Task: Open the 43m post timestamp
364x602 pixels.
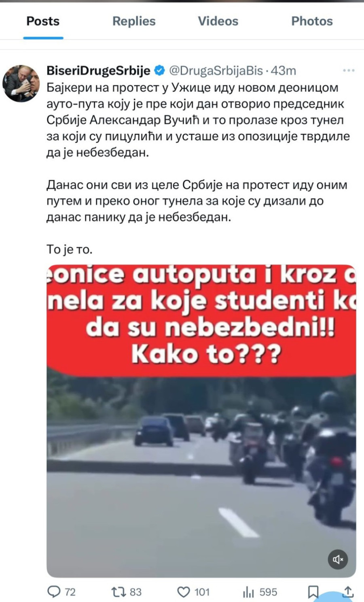Action: coord(284,70)
